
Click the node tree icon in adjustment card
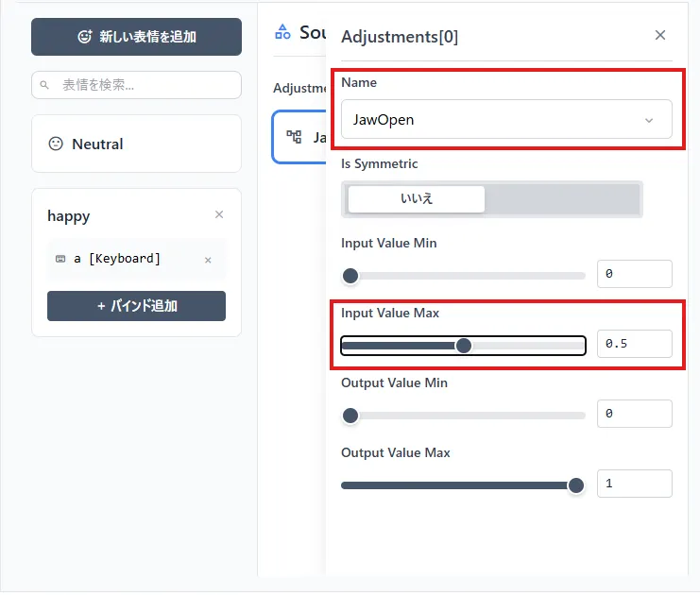[294, 138]
